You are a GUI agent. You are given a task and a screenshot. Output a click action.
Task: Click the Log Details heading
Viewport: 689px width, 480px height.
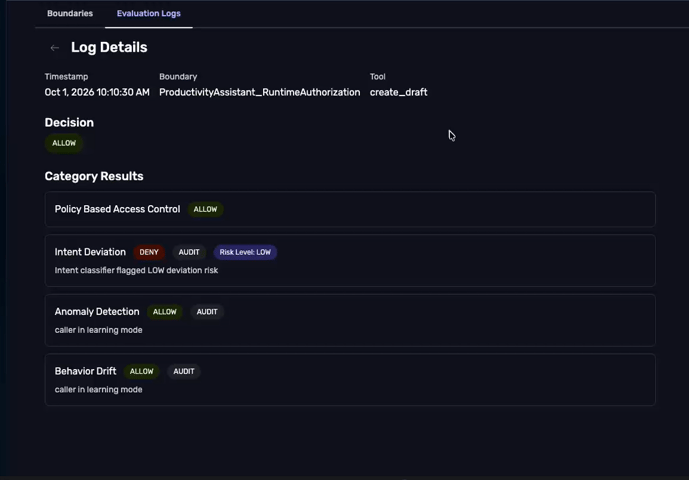[x=109, y=47]
